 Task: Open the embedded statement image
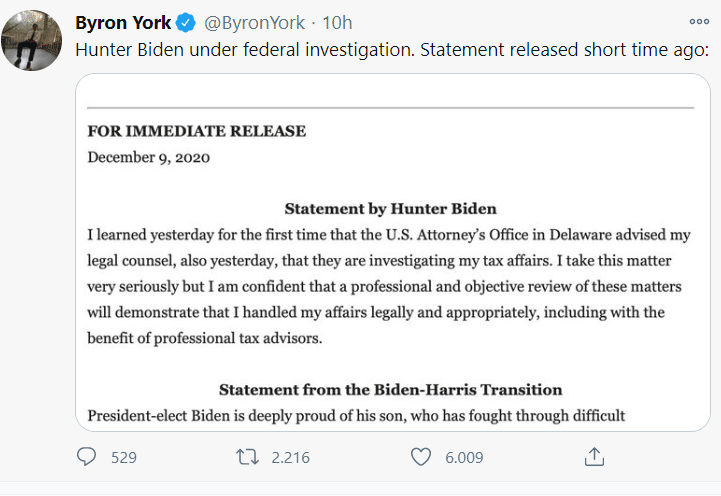tap(392, 260)
